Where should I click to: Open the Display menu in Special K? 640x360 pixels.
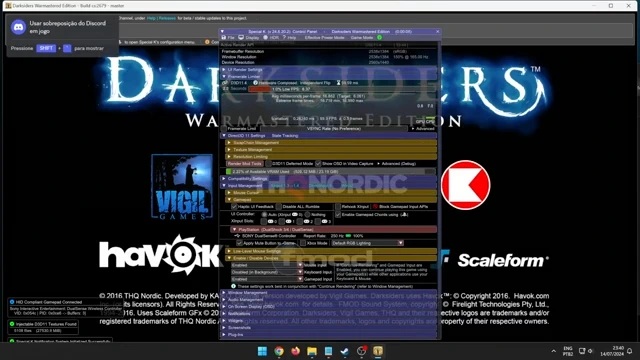(249, 38)
